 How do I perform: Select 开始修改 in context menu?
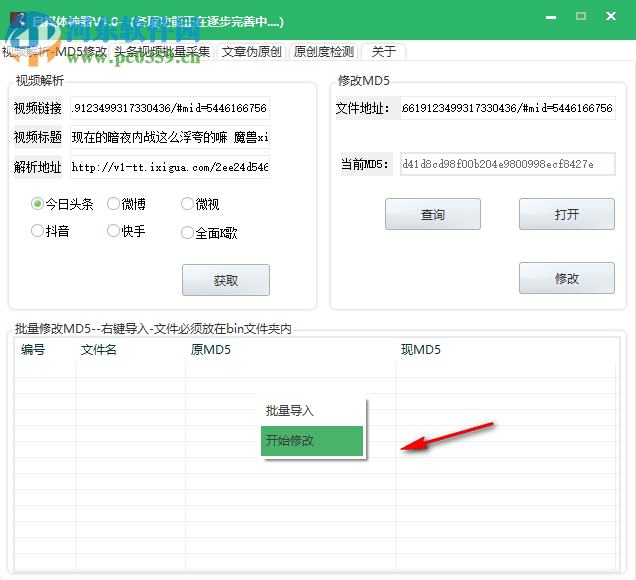point(312,440)
